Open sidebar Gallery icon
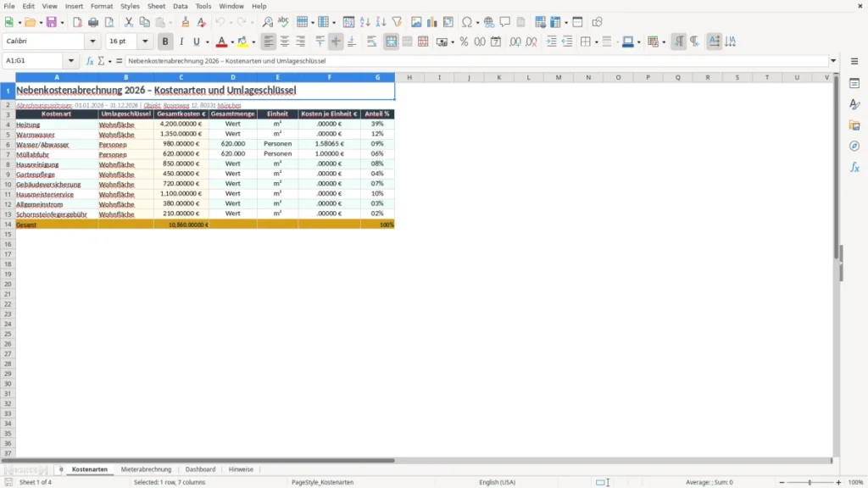 coord(854,125)
